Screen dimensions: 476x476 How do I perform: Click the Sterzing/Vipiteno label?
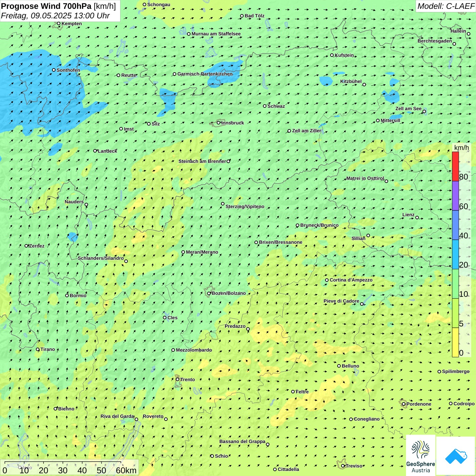245,206
